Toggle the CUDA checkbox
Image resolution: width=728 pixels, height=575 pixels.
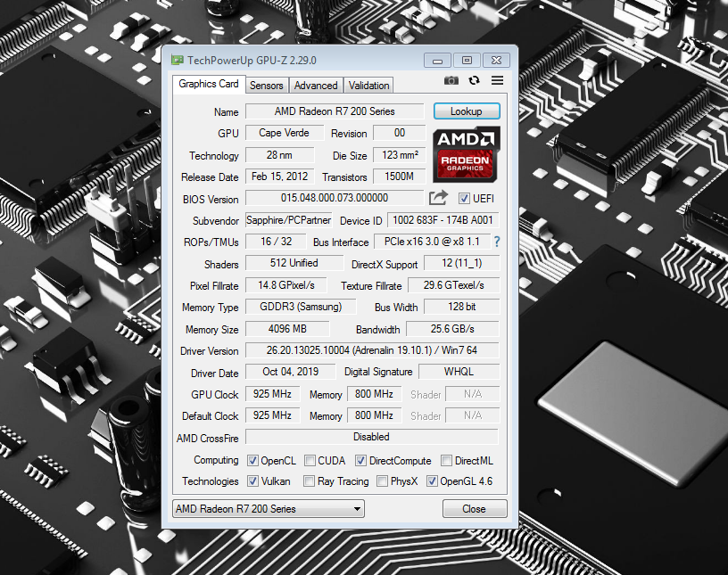310,460
